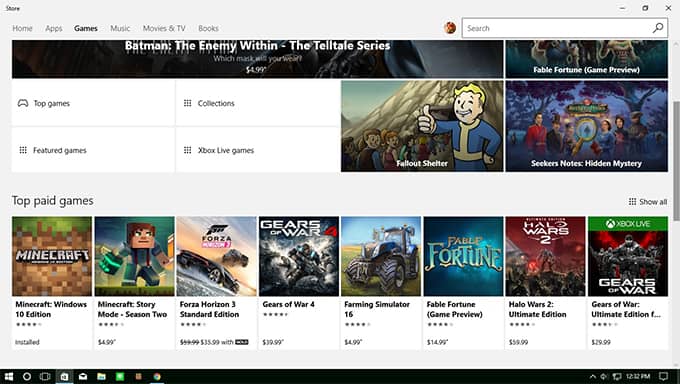This screenshot has height=384, width=680.
Task: Open File Explorer from the taskbar
Action: [x=101, y=376]
